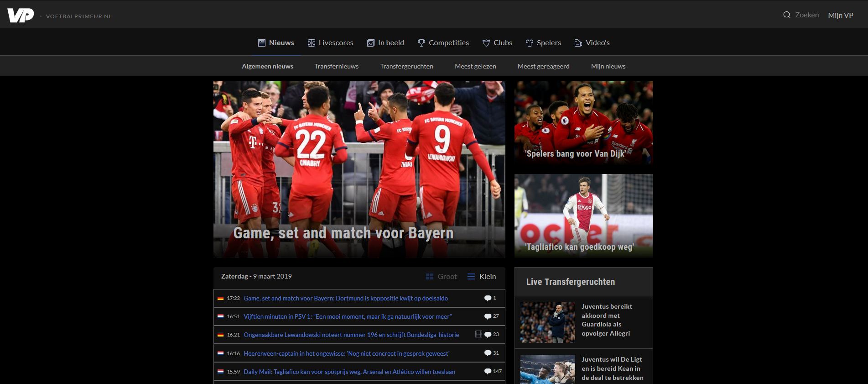This screenshot has height=384, width=868.
Task: Click the Guardiola thumbnail in Live Transfergeruchten
Action: [x=548, y=322]
